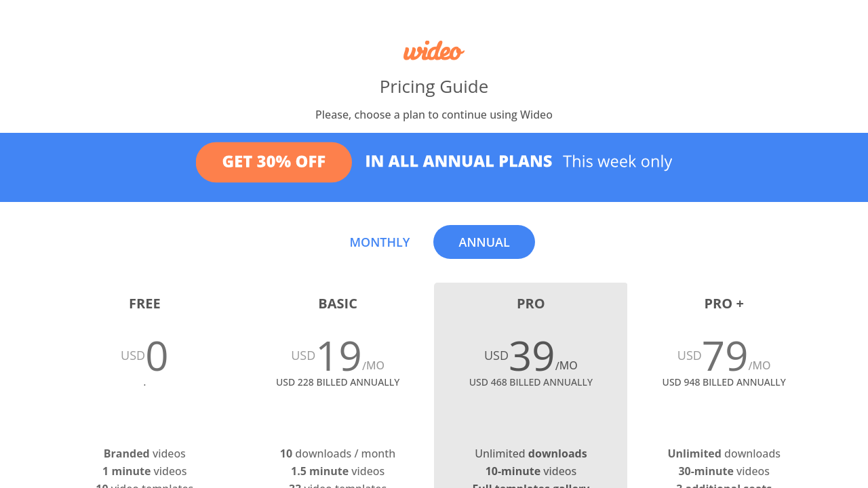Click the USD 19/MO price
The width and height of the screenshot is (868, 488).
[338, 357]
